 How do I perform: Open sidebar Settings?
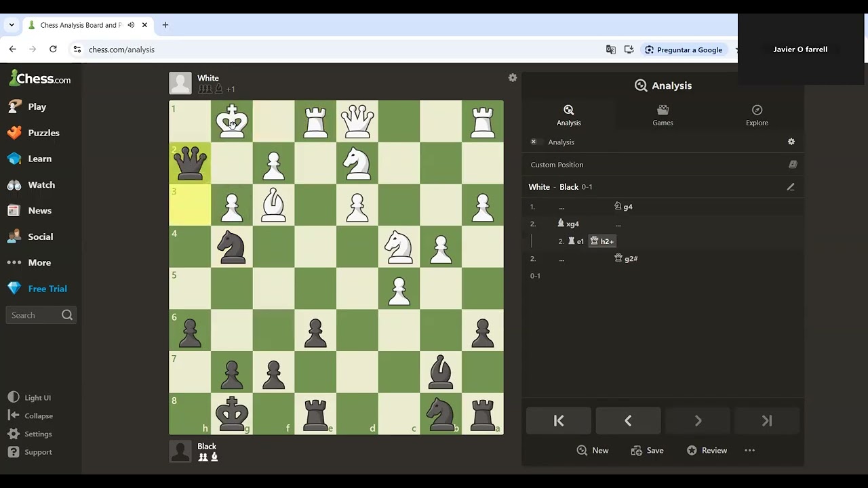click(30, 434)
